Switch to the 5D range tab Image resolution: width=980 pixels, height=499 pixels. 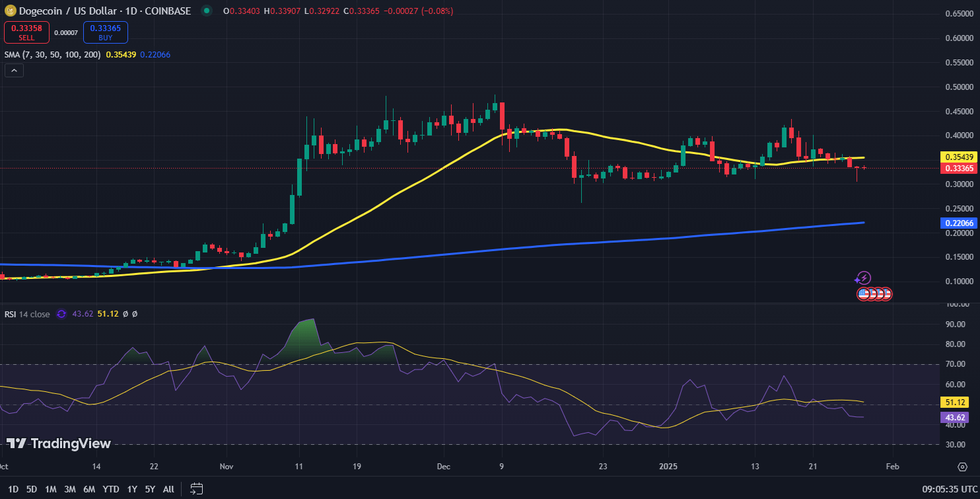click(32, 489)
